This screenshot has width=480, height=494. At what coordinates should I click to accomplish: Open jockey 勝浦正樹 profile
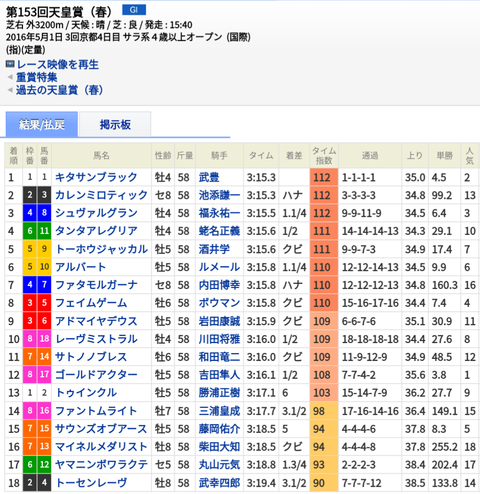point(219,393)
